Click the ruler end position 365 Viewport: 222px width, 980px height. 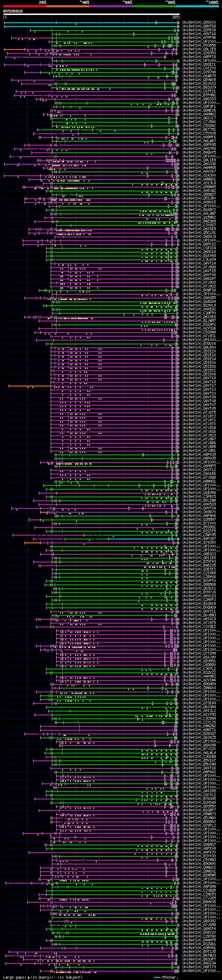click(175, 17)
